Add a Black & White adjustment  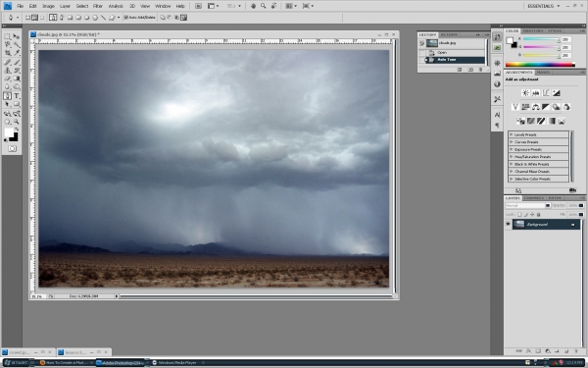[x=546, y=107]
